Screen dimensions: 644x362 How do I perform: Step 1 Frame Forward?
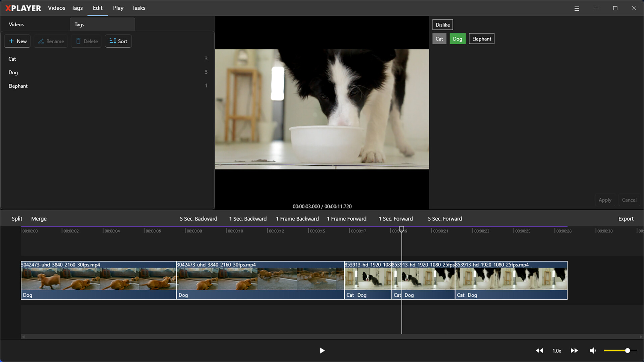point(347,219)
